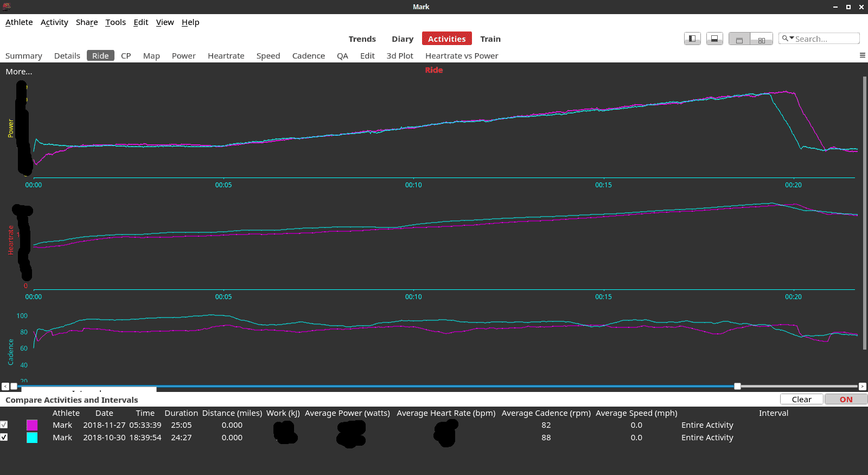Click the right arrow on the span slider

(862, 387)
